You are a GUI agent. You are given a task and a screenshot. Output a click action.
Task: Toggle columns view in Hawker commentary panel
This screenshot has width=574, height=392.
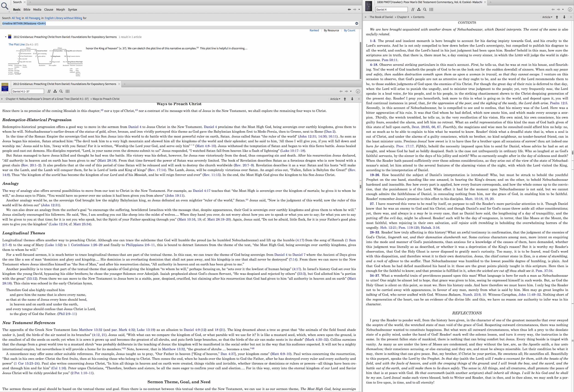point(431,9)
